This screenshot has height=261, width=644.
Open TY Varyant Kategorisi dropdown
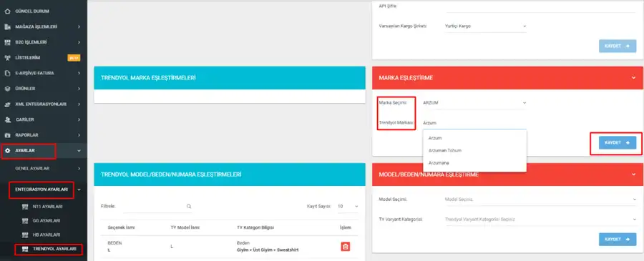point(540,220)
